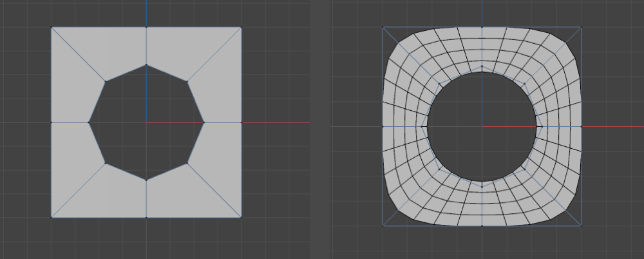
Task: Pick left mesh face above hole, left of centerline
Action: tap(113, 50)
